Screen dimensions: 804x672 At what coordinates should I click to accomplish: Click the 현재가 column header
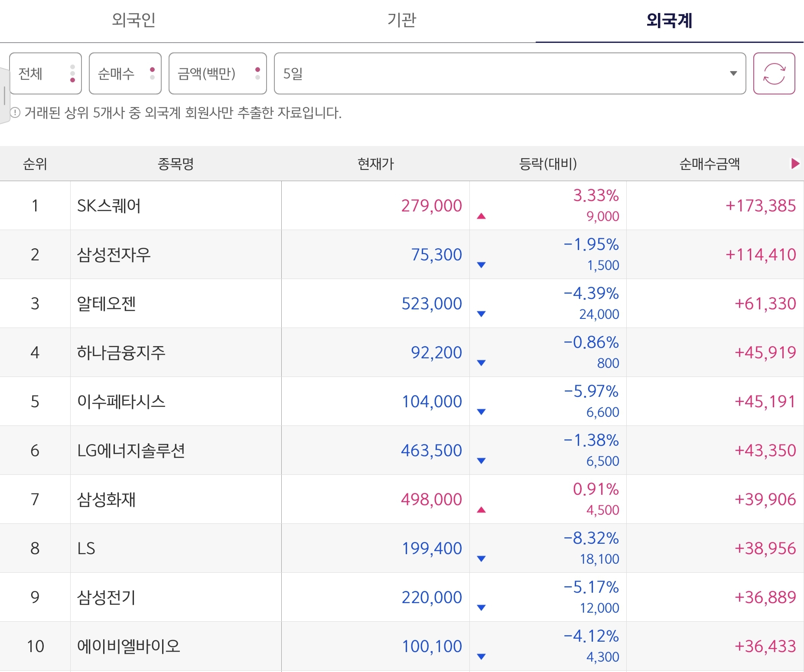375,164
